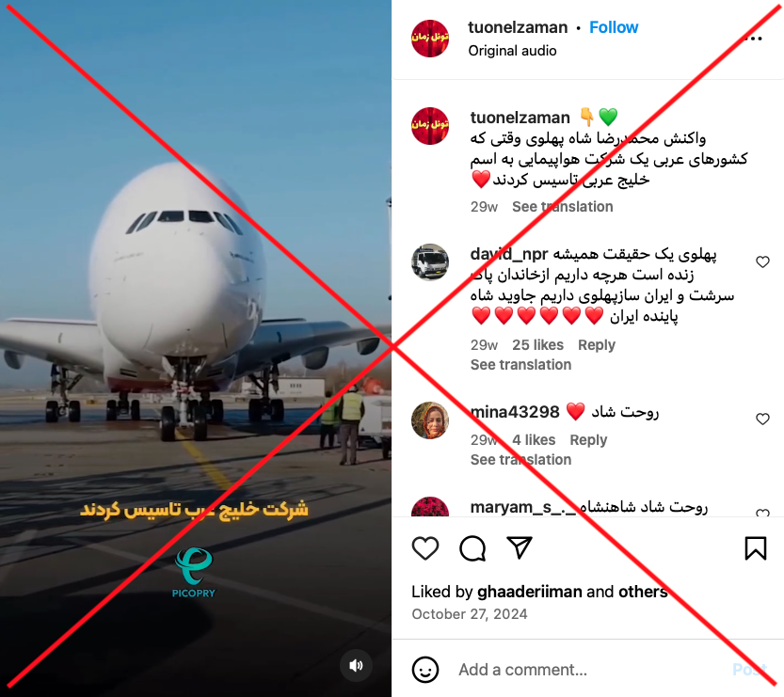Reply to mina43298's comment
The image size is (784, 697).
point(588,439)
